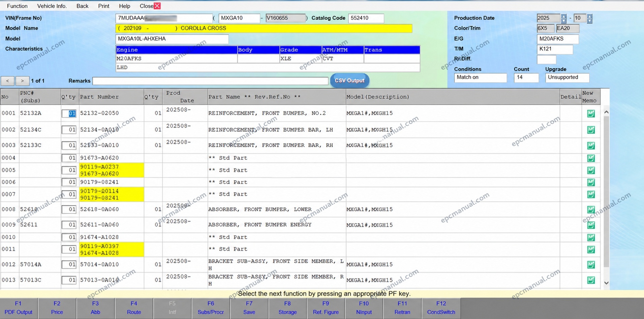Click F2 Price function key
Screen dimensions: 644x319
pos(57,308)
